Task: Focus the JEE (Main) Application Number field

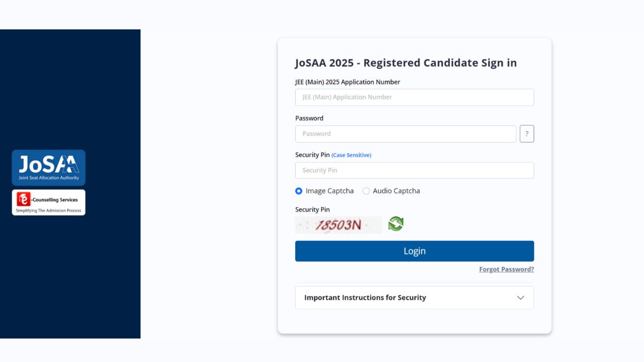Action: point(414,97)
